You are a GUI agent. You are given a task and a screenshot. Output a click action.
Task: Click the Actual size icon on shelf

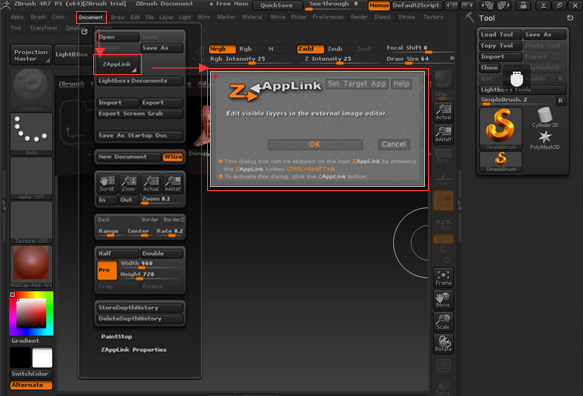(443, 112)
